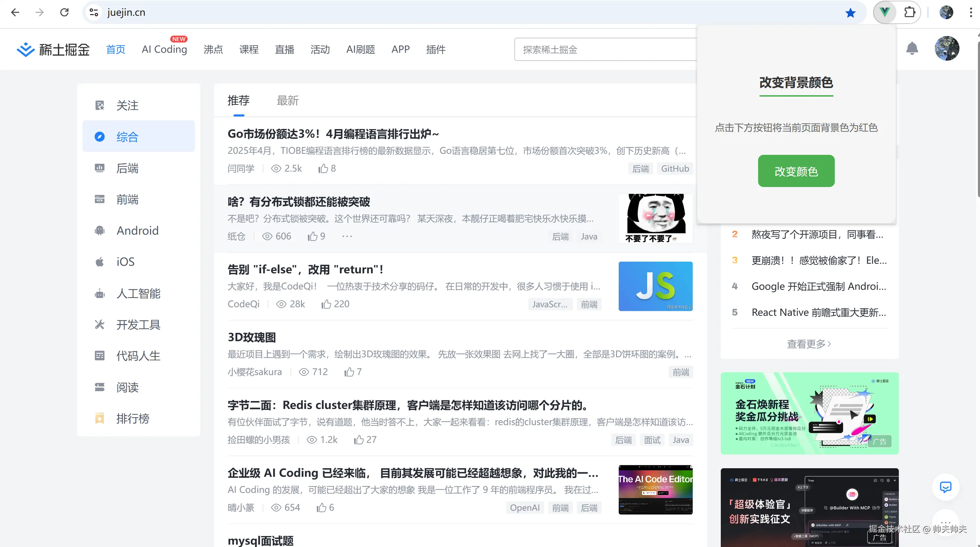Open 活动 in top navigation
This screenshot has height=547, width=980.
pos(320,49)
